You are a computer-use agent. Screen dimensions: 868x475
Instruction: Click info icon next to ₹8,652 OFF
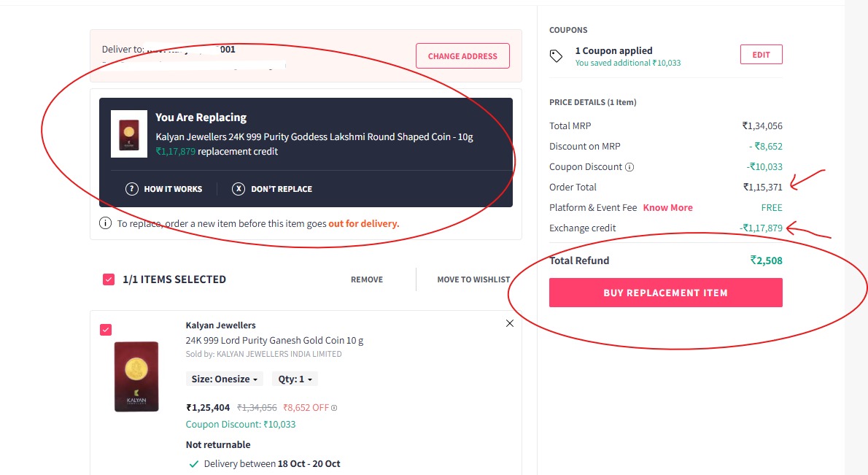tap(334, 408)
